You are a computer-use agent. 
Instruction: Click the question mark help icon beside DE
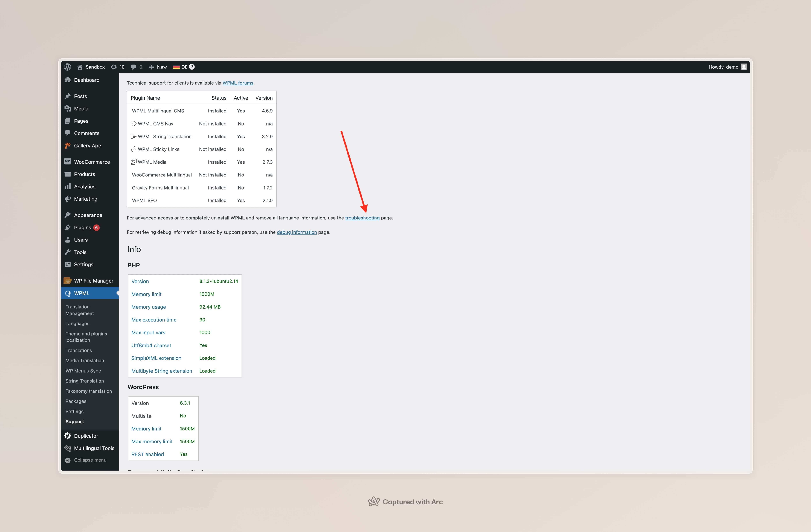tap(192, 67)
